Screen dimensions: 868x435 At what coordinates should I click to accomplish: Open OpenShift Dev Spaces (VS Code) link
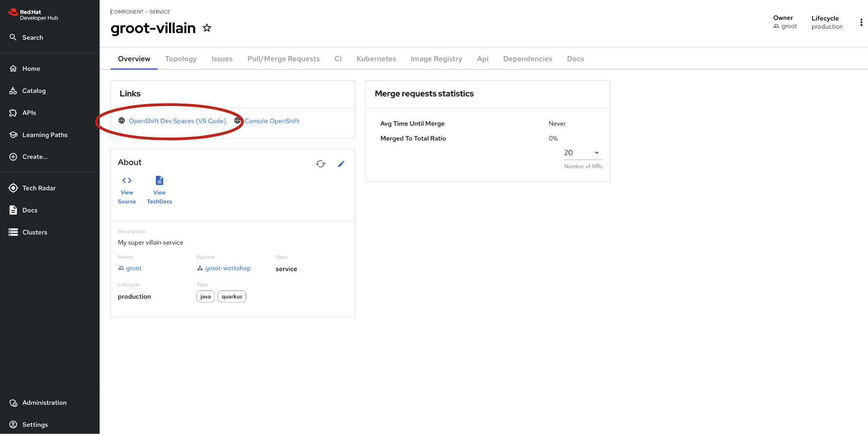[x=177, y=121]
